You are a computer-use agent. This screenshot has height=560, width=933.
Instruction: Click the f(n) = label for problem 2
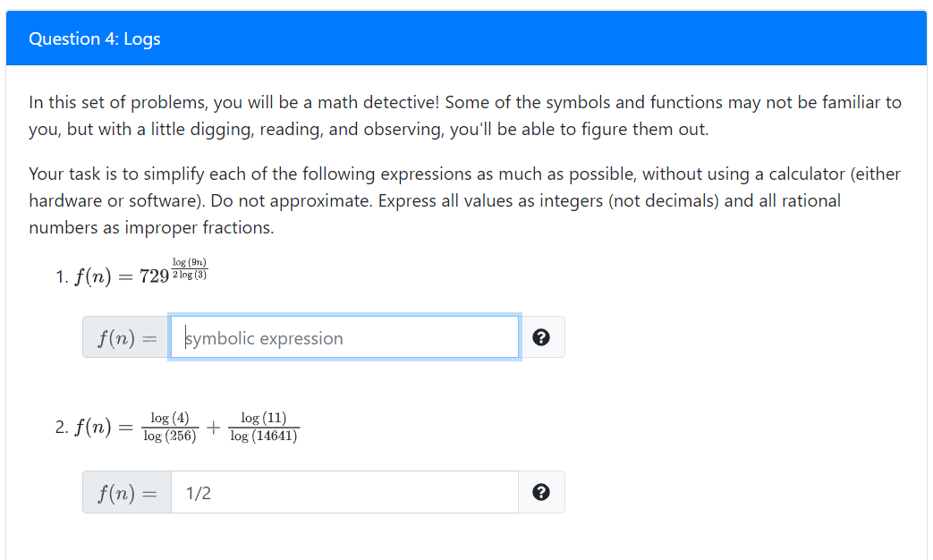(125, 491)
